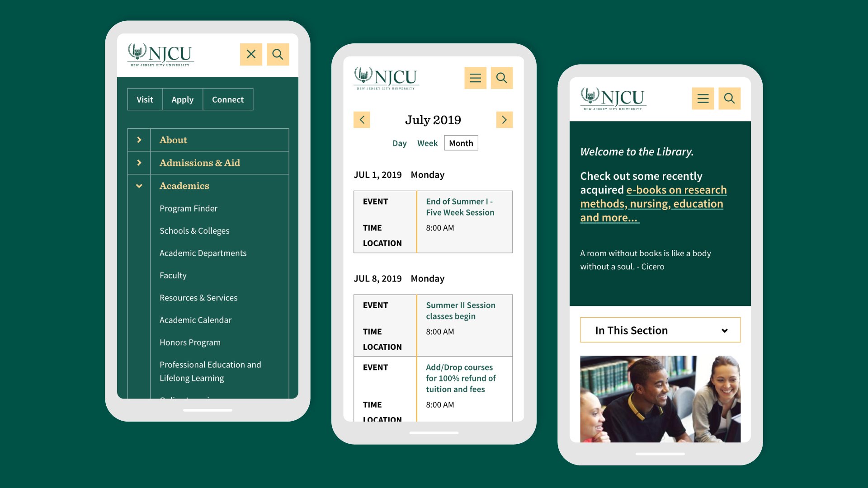The image size is (868, 488).
Task: Navigate to next month using right arrow
Action: click(505, 120)
